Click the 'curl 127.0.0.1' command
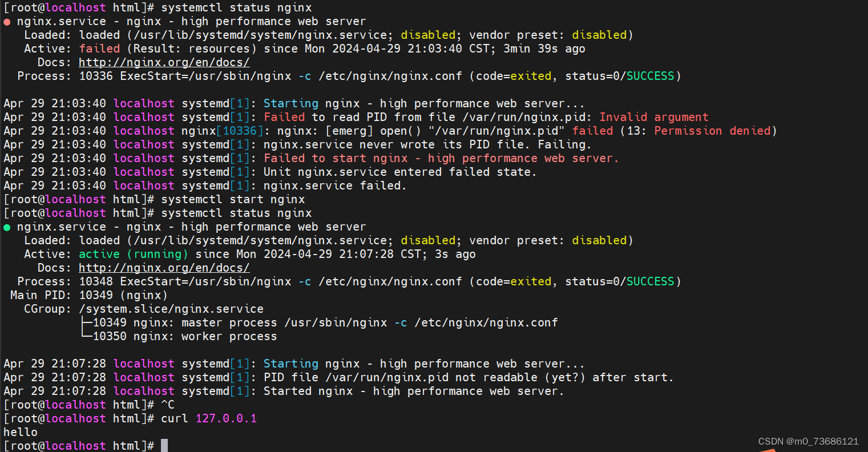The image size is (868, 452). (211, 418)
